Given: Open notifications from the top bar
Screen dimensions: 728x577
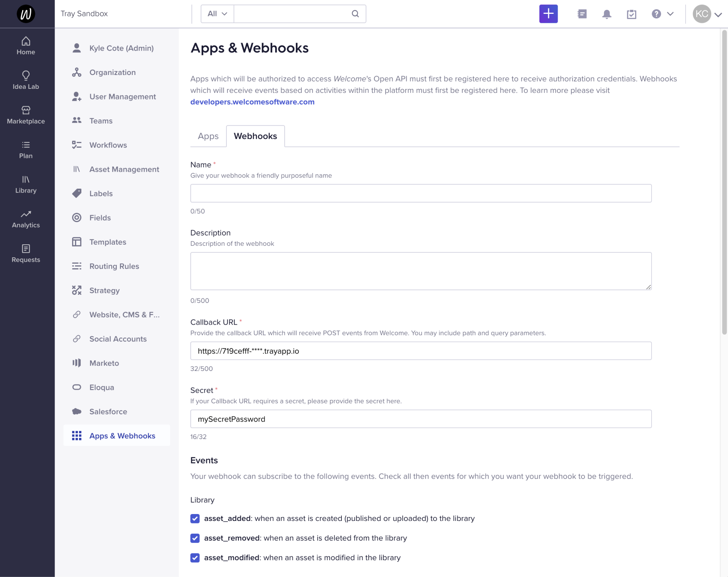Looking at the screenshot, I should point(606,14).
